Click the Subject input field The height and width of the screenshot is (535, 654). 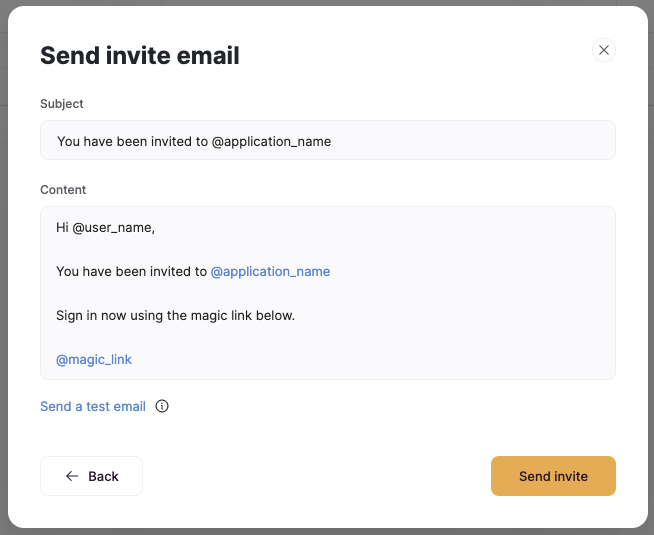(x=328, y=141)
